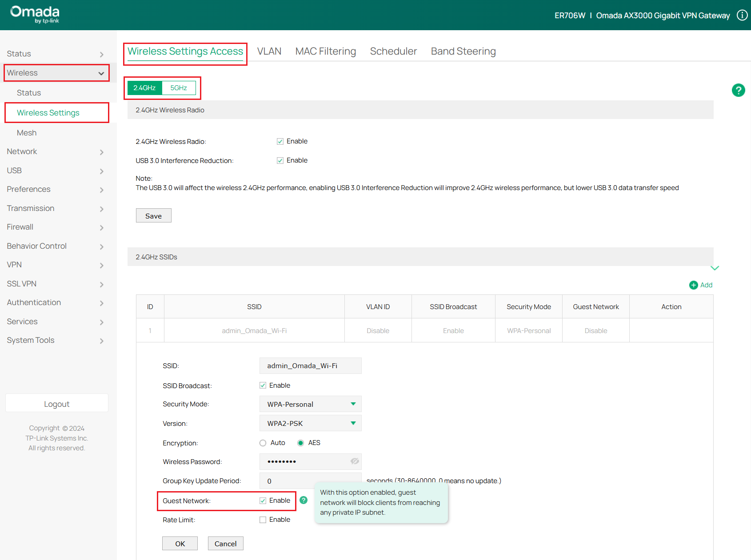Toggle USB 3.0 Interference Reduction checkbox
This screenshot has width=751, height=560.
pos(280,160)
